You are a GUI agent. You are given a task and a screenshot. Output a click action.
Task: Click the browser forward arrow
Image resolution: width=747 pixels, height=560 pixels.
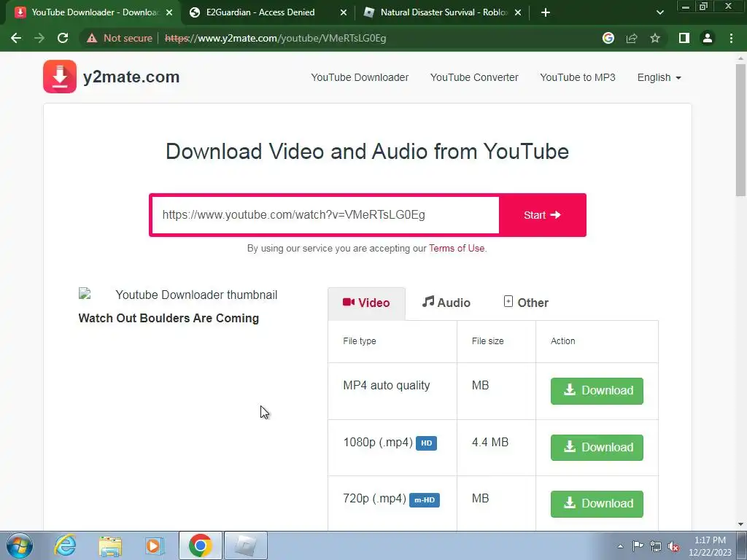[x=39, y=38]
